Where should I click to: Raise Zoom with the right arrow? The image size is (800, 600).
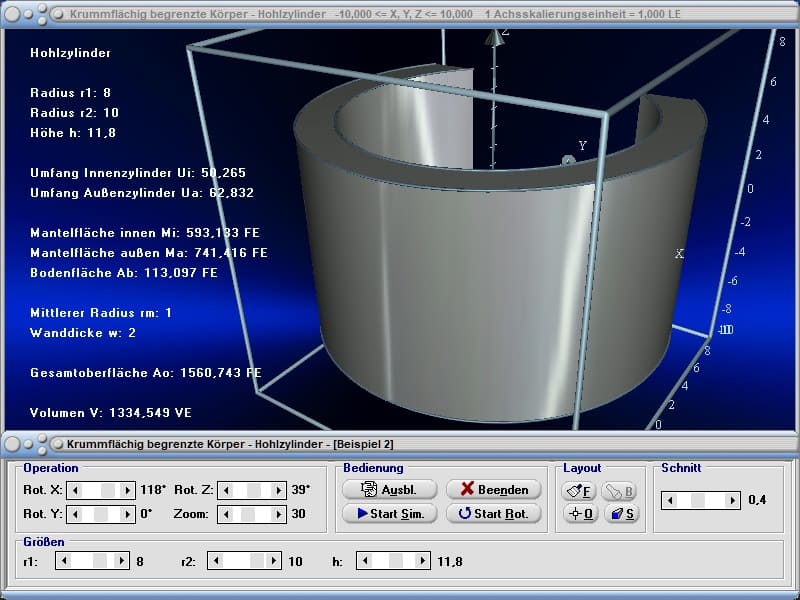(x=279, y=514)
